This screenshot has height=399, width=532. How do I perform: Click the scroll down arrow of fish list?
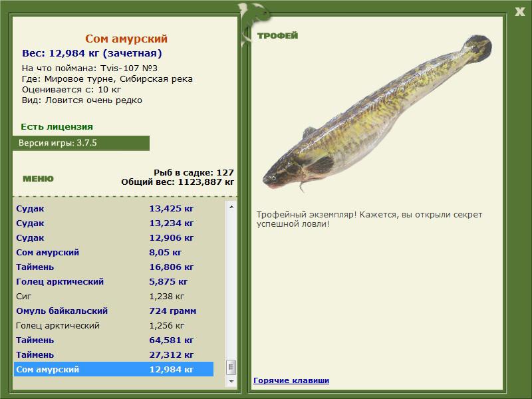[x=231, y=381]
